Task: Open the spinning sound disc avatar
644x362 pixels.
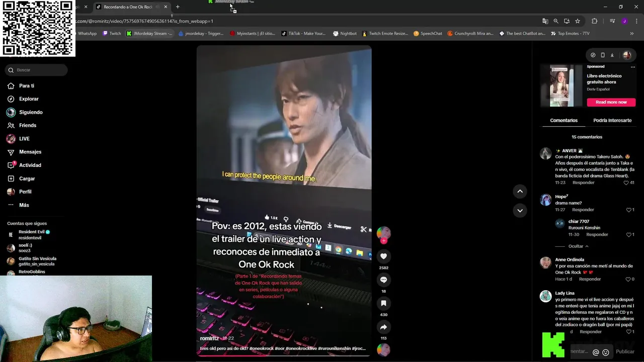Action: coord(383,349)
